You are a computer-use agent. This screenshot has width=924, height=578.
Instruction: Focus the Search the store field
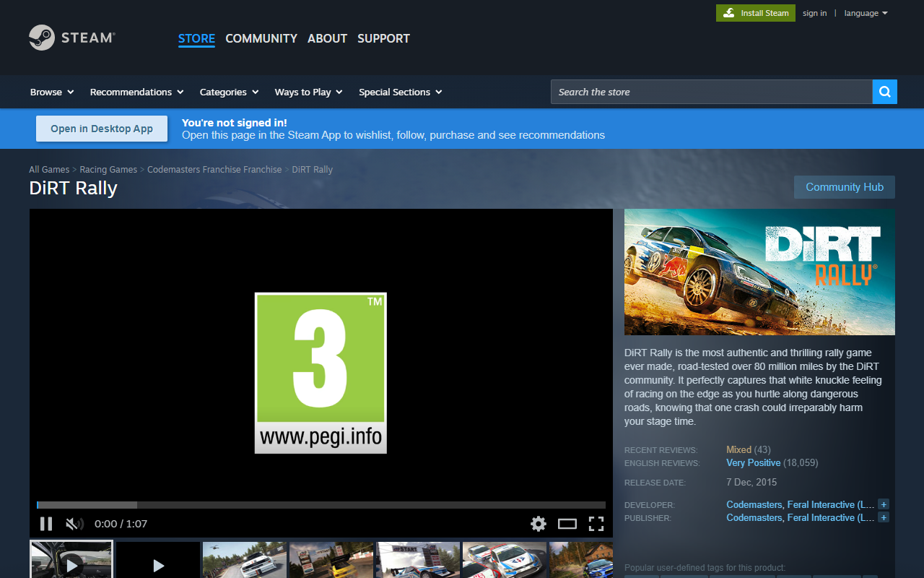point(711,92)
